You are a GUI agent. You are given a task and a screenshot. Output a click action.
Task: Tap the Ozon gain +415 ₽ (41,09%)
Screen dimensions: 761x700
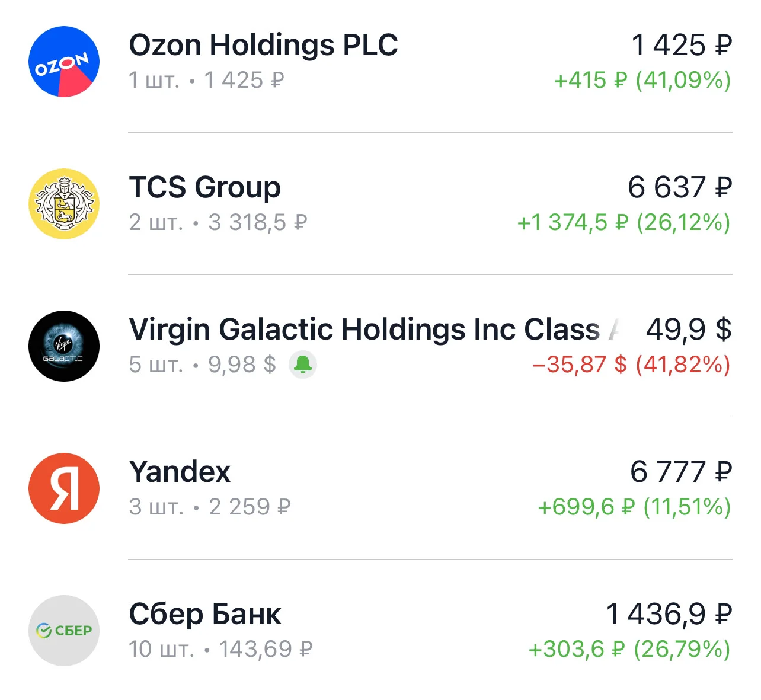coord(642,80)
